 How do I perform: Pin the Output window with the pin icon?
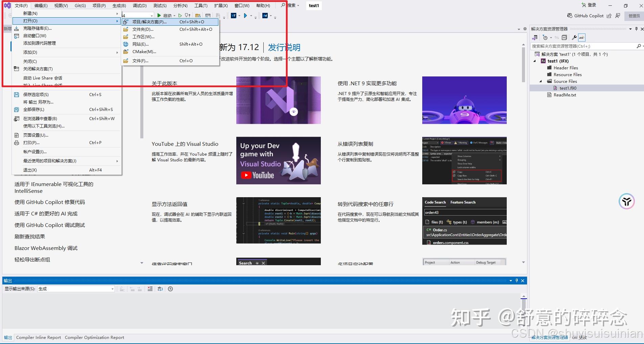tap(516, 280)
